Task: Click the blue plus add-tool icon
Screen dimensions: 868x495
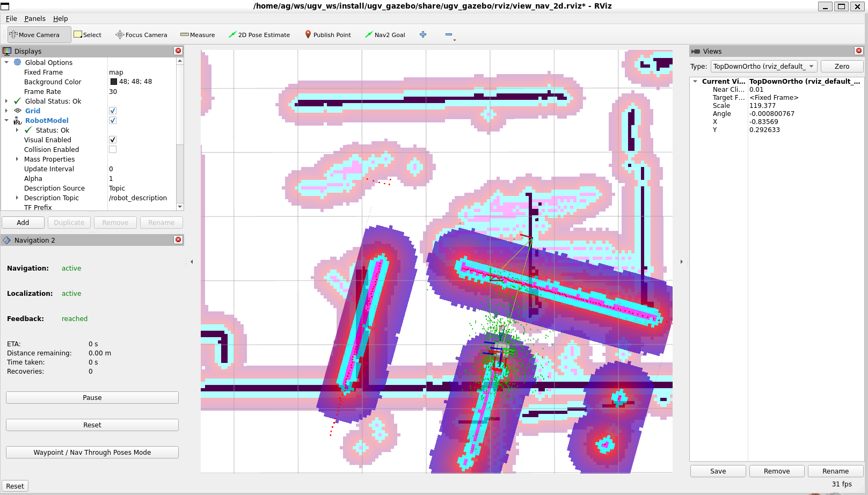Action: coord(423,34)
